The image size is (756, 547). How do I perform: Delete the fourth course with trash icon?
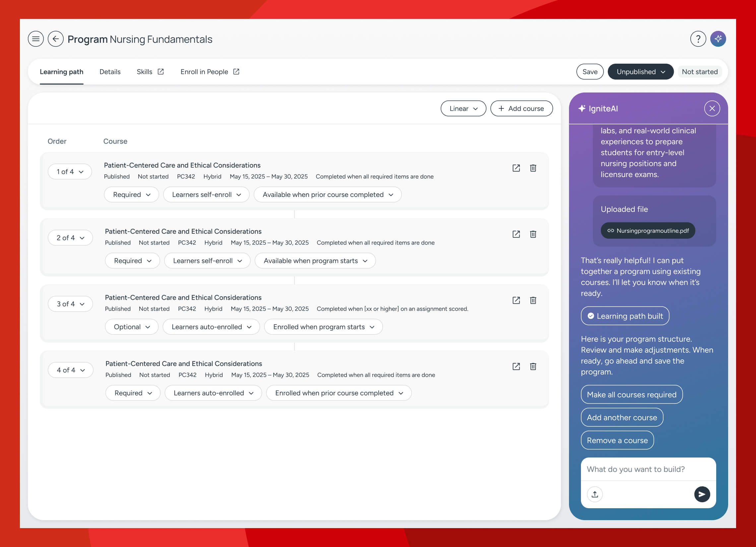(533, 367)
